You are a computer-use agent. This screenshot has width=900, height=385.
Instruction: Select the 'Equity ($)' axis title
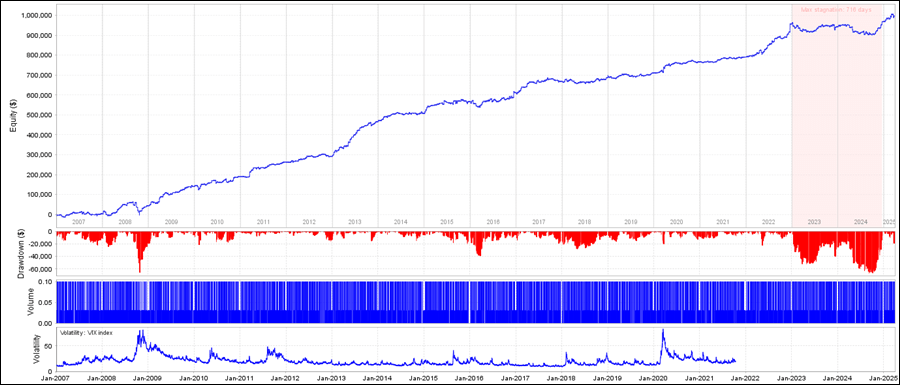click(x=12, y=114)
